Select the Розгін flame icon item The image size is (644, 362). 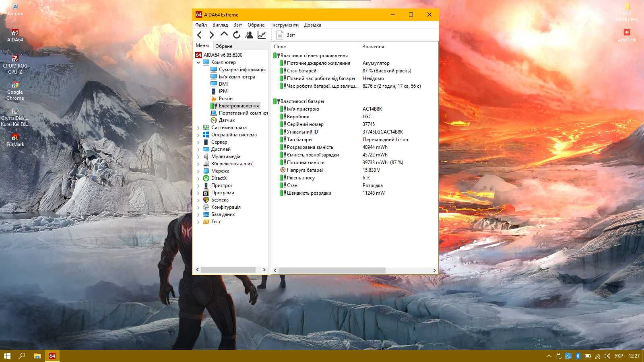214,99
